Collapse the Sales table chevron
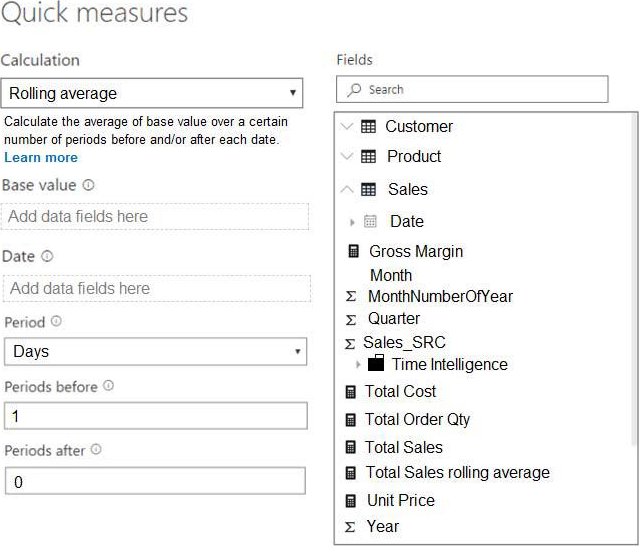 coord(347,189)
